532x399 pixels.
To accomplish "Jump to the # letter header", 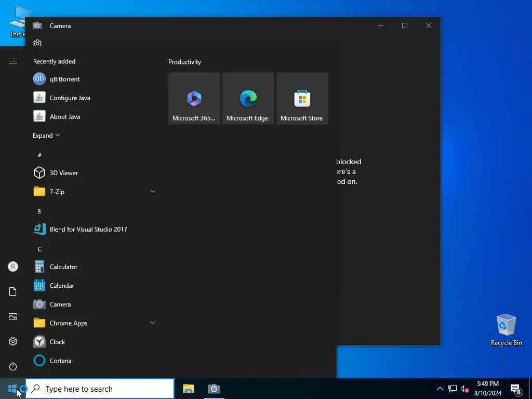I will pos(39,155).
